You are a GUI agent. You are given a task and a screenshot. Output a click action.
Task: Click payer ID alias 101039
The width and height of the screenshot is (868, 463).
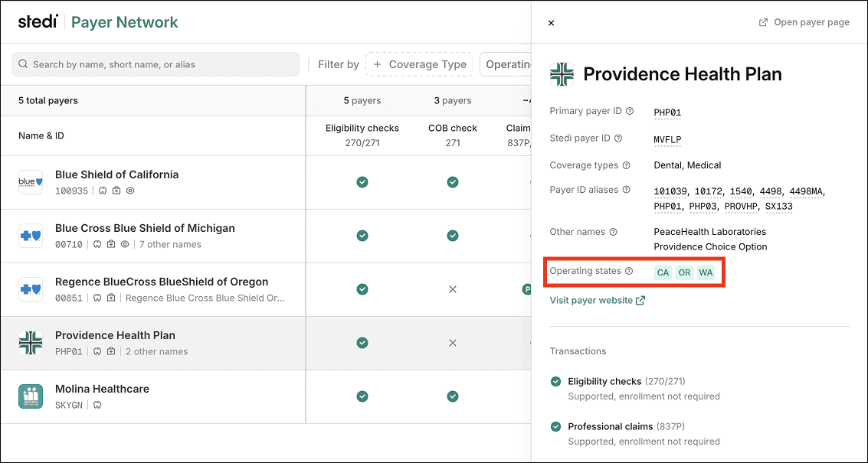(x=671, y=191)
